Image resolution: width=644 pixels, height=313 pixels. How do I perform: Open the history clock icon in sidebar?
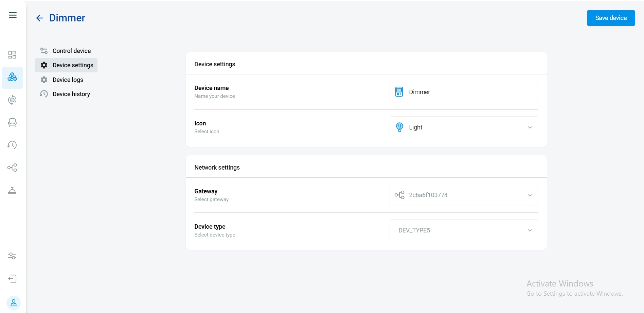(12, 145)
